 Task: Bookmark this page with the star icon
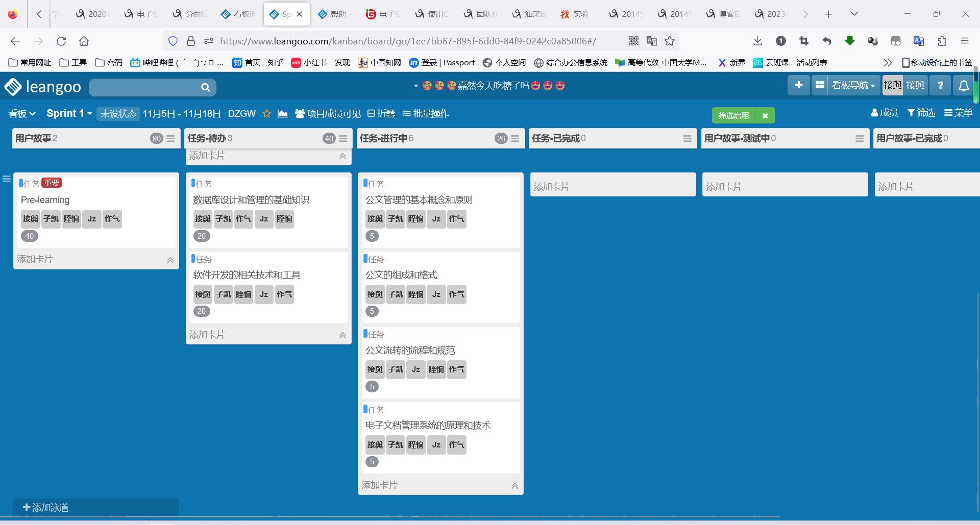tap(670, 41)
